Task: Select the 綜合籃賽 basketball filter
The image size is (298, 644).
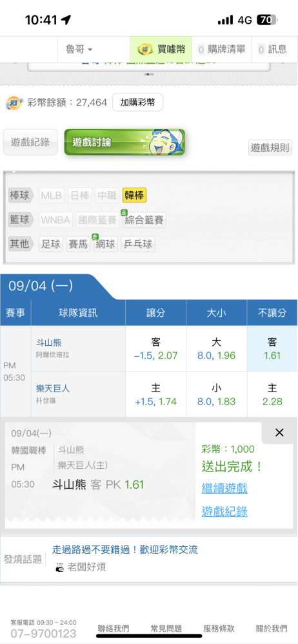Action: click(144, 220)
